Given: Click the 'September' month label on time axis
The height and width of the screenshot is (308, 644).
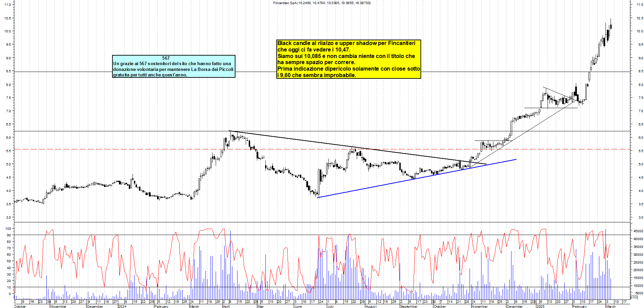Looking at the screenshot, I should 409,306.
